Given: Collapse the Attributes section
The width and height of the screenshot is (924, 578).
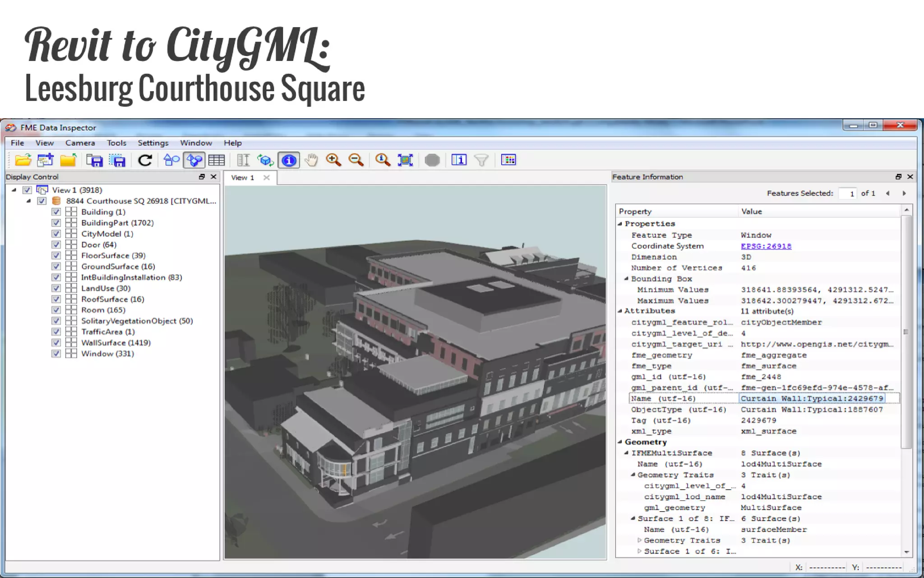Looking at the screenshot, I should [620, 311].
